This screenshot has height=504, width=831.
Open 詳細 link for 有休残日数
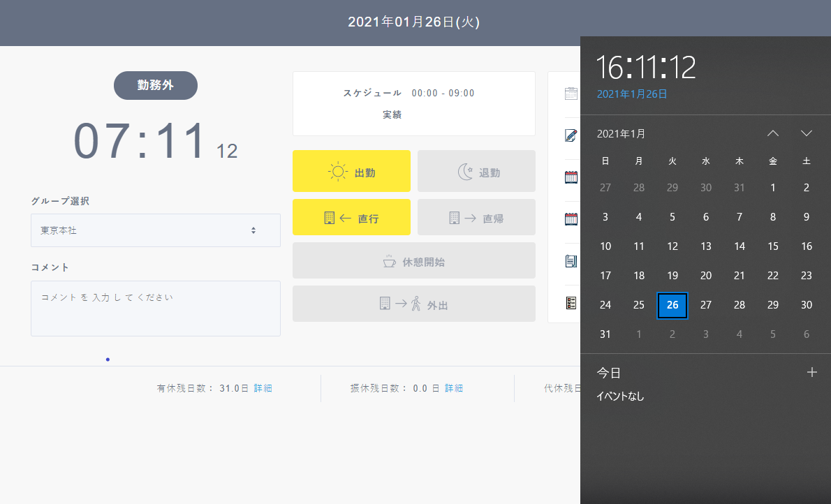point(263,388)
